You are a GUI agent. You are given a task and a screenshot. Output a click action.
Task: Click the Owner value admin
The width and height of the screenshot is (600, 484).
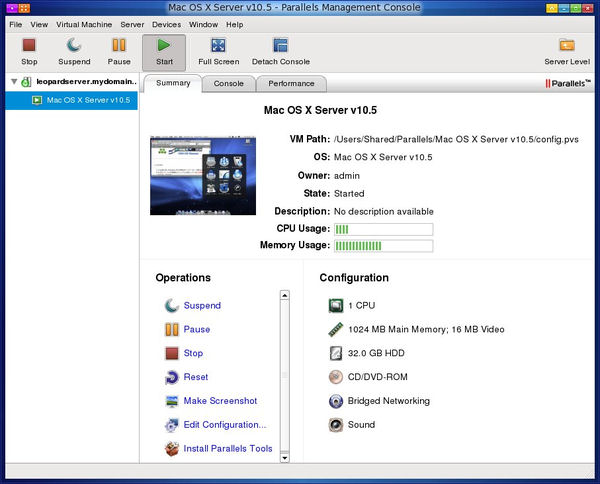coord(347,176)
